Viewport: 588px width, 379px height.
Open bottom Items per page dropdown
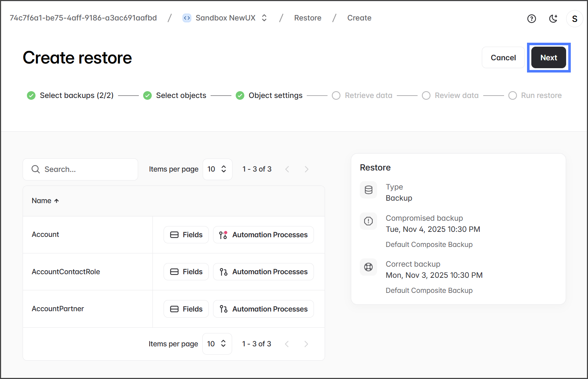point(217,344)
